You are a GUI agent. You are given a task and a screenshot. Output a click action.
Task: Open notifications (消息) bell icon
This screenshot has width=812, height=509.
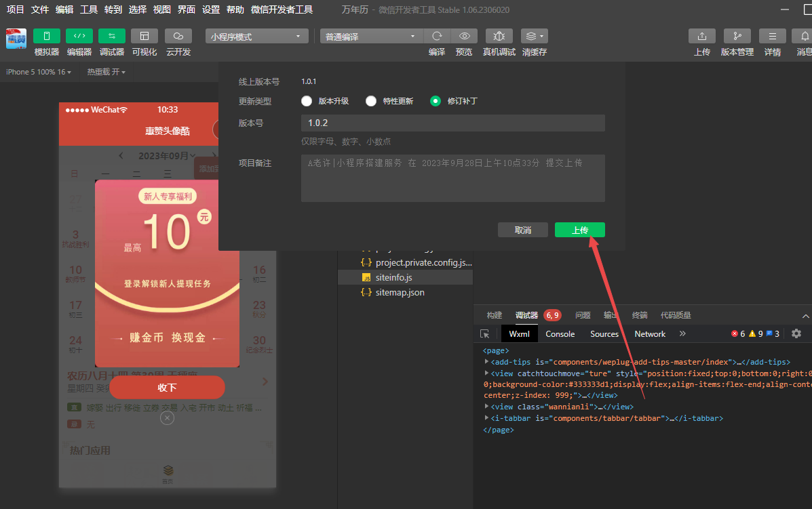[805, 36]
